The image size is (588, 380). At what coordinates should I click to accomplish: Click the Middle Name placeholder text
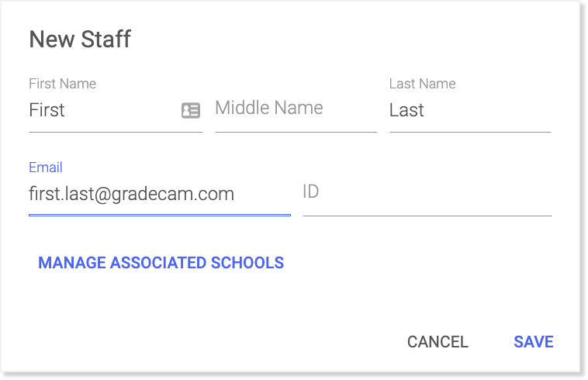(268, 109)
